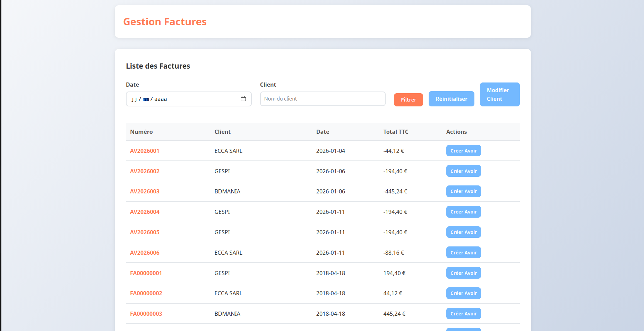Open the date picker calendar icon
Image resolution: width=644 pixels, height=331 pixels.
(x=243, y=99)
